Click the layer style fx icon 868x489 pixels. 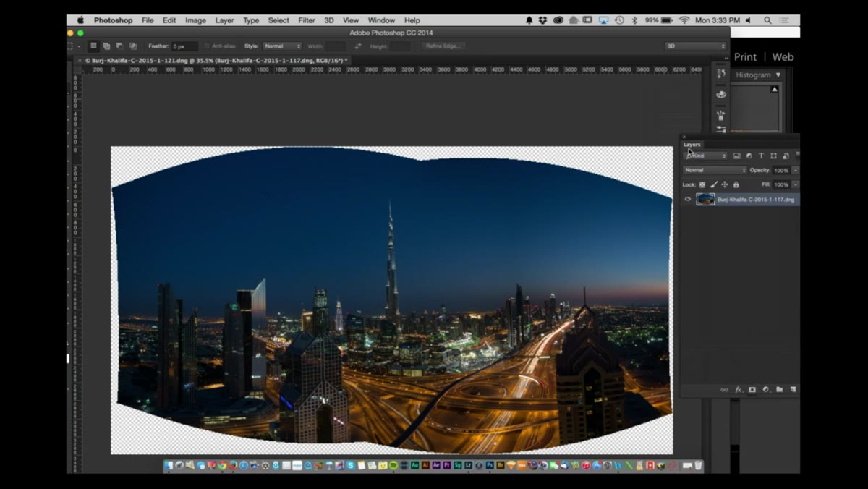[739, 390]
